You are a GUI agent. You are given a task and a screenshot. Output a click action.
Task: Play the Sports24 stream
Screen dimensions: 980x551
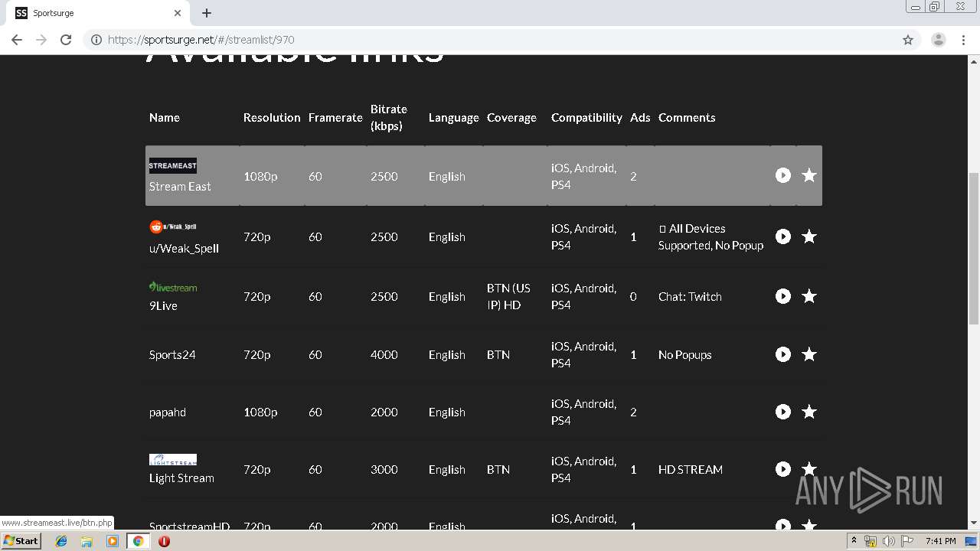click(x=782, y=354)
